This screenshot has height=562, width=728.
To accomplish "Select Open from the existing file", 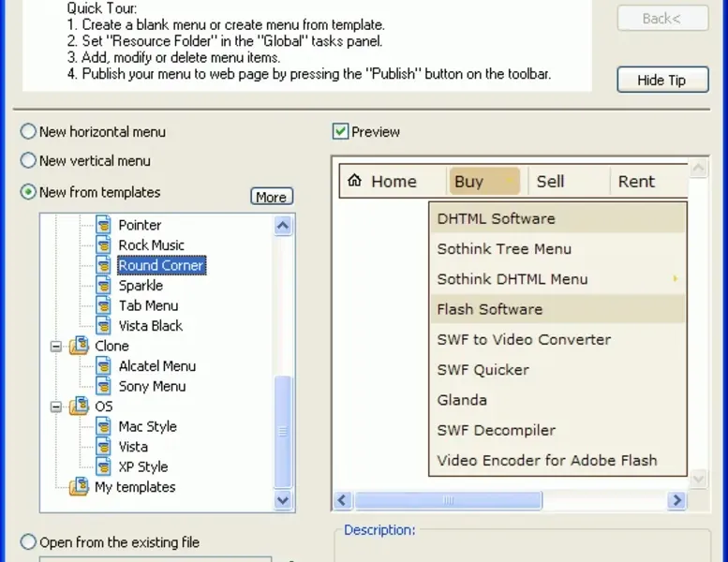I will pyautogui.click(x=28, y=542).
